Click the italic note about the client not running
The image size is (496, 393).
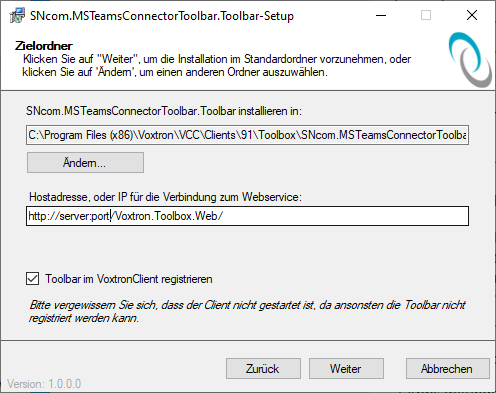247,311
